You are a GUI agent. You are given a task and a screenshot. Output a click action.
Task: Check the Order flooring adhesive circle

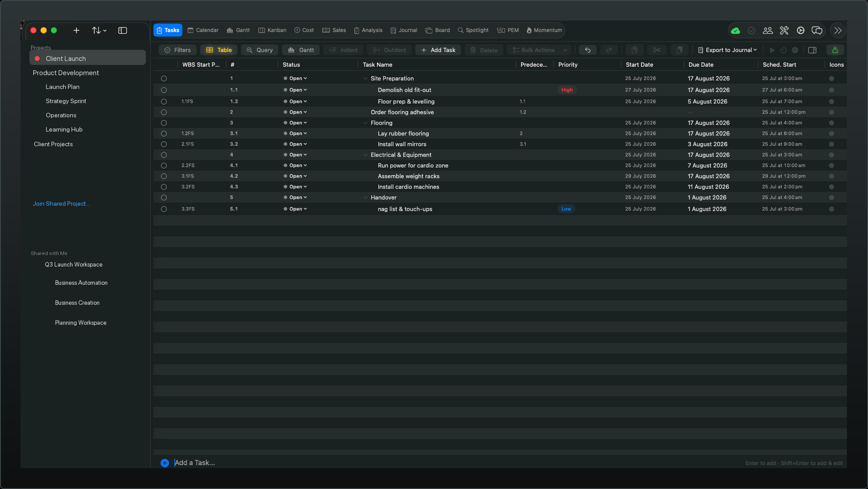click(x=164, y=112)
